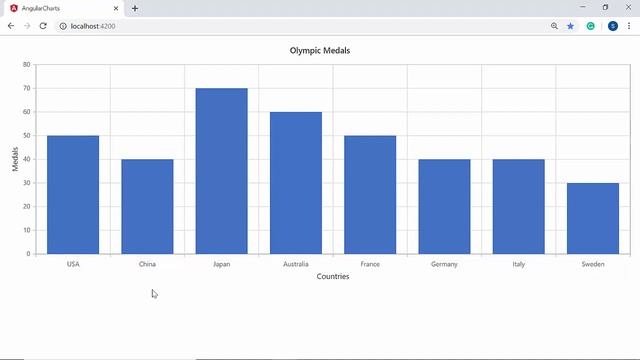Go back using the browser back arrow
The image size is (640, 360).
(x=11, y=26)
